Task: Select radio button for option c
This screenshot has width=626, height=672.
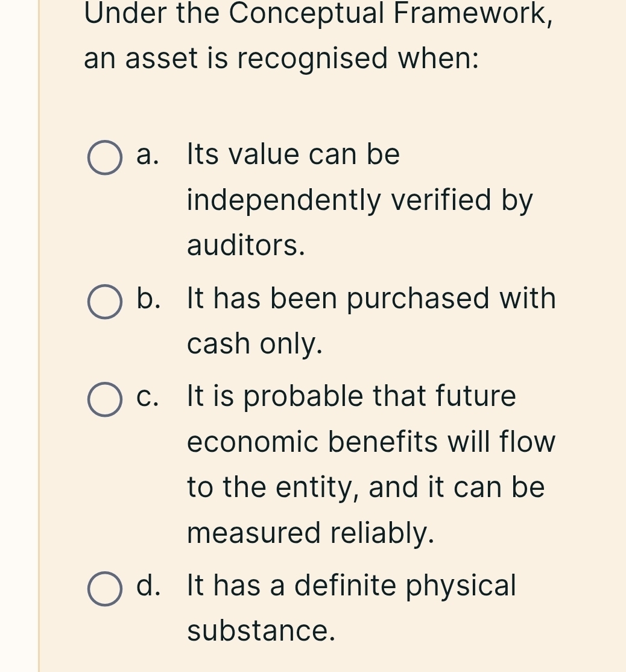Action: [x=105, y=400]
